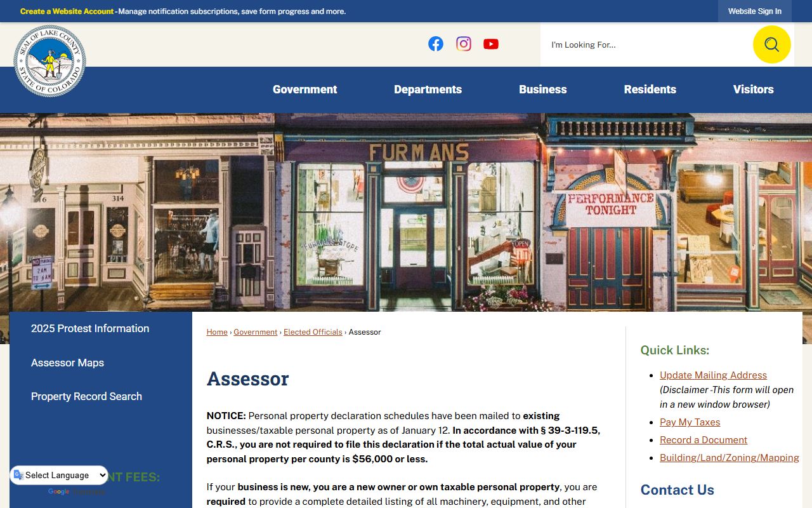This screenshot has width=812, height=508.
Task: Click Create a Website Account link
Action: 67,11
